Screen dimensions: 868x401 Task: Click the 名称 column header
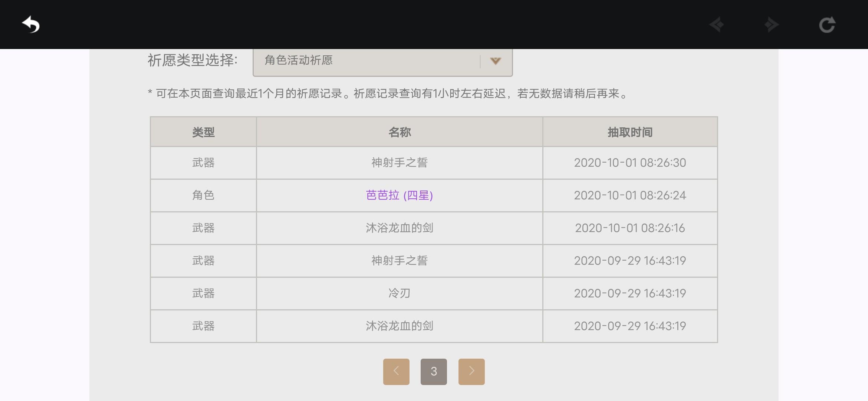coord(400,132)
